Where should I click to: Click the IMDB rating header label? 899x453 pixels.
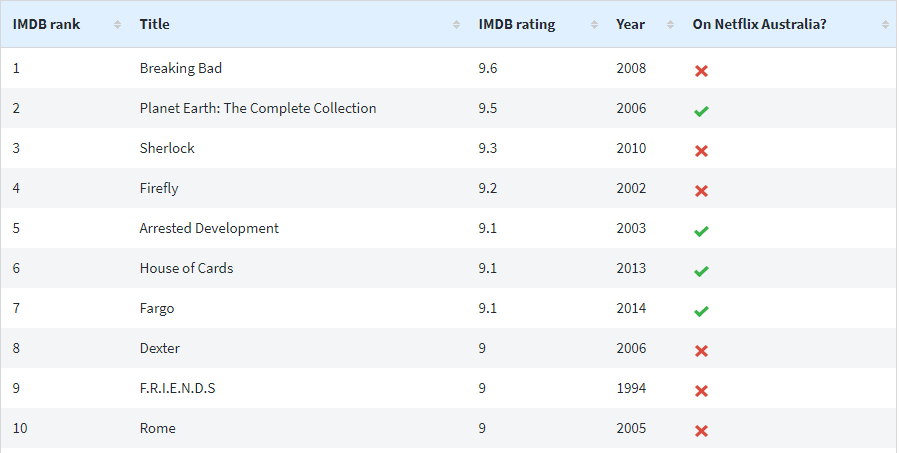[x=517, y=25]
